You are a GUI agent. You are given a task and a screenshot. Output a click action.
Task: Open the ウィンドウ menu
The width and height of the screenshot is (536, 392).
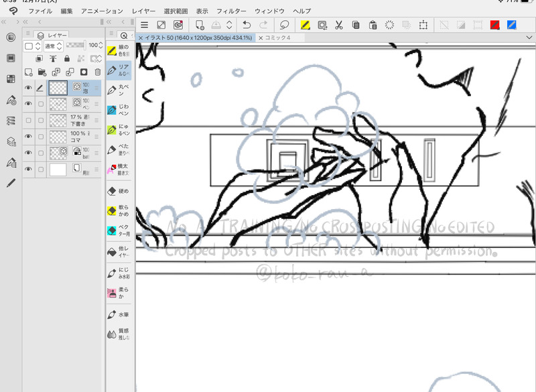[269, 11]
